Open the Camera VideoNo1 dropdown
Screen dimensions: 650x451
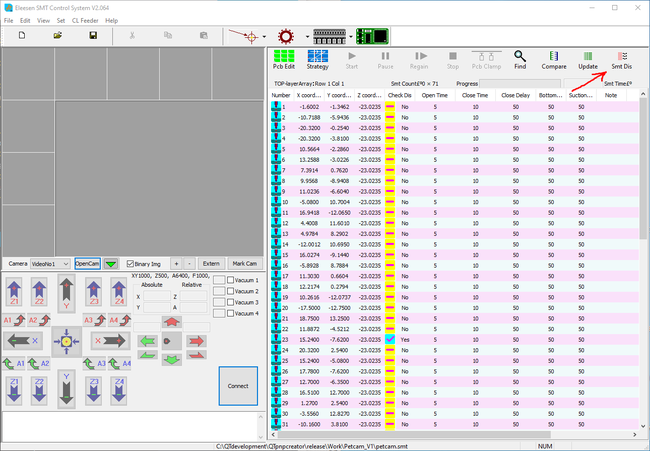point(50,264)
